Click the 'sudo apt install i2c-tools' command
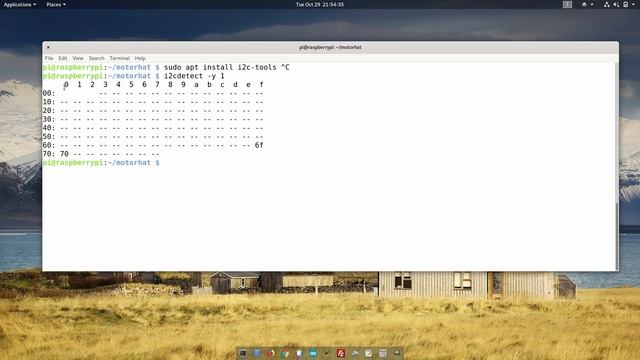This screenshot has height=360, width=640. pyautogui.click(x=220, y=67)
